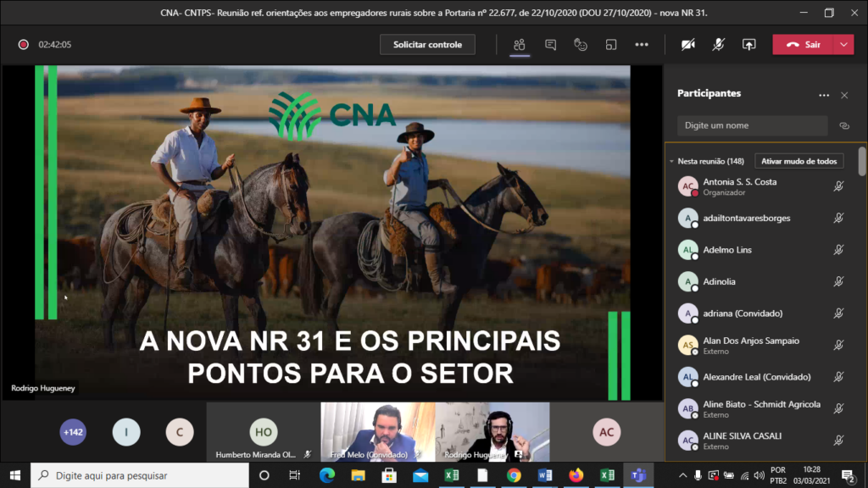Viewport: 868px width, 488px height.
Task: Click avatar next to ALINE SILVA CASALI
Action: click(x=687, y=441)
